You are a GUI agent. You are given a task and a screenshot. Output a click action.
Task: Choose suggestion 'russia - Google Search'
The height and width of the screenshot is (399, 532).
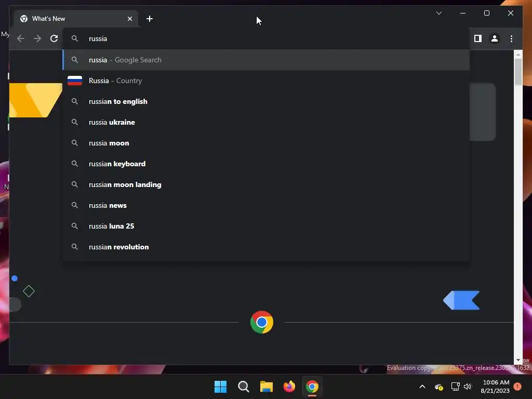point(267,60)
